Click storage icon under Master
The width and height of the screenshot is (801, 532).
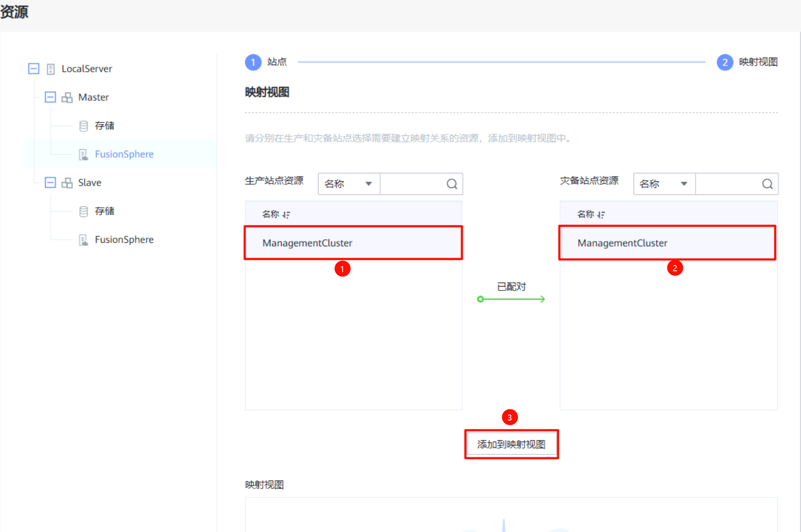83,126
